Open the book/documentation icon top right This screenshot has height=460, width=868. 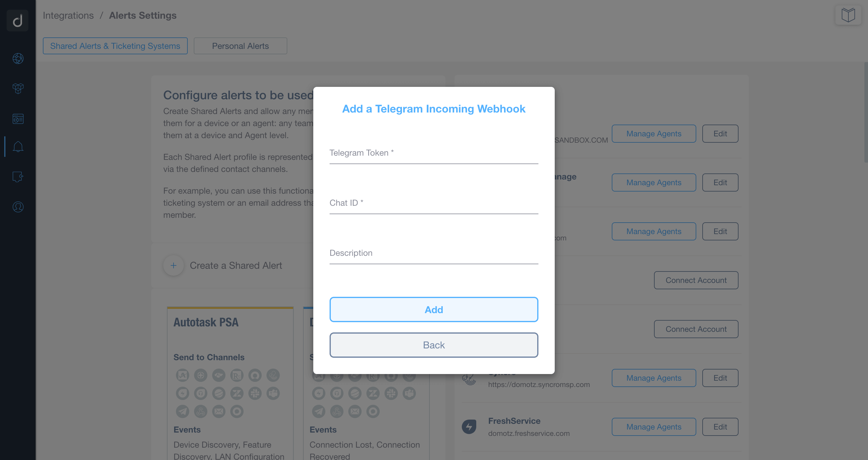click(848, 15)
